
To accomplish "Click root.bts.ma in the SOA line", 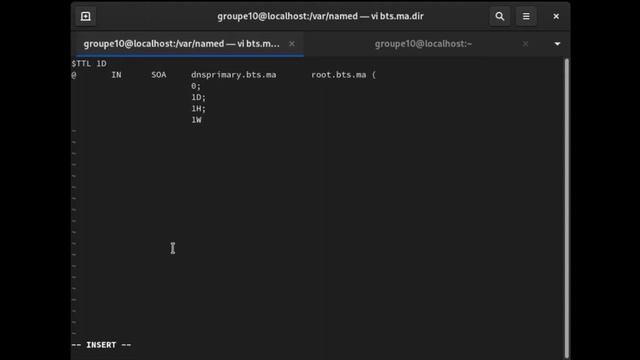I will coord(338,75).
